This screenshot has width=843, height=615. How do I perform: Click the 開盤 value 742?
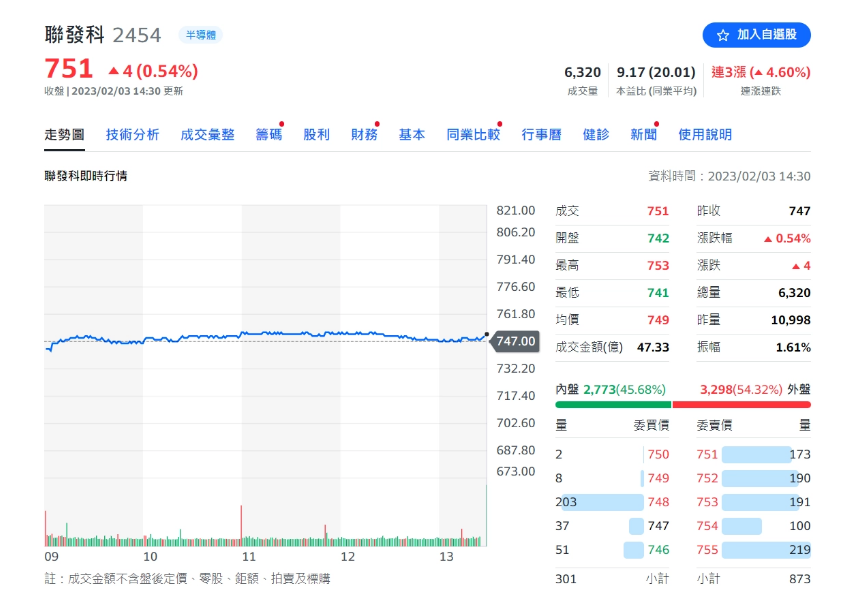pyautogui.click(x=658, y=238)
